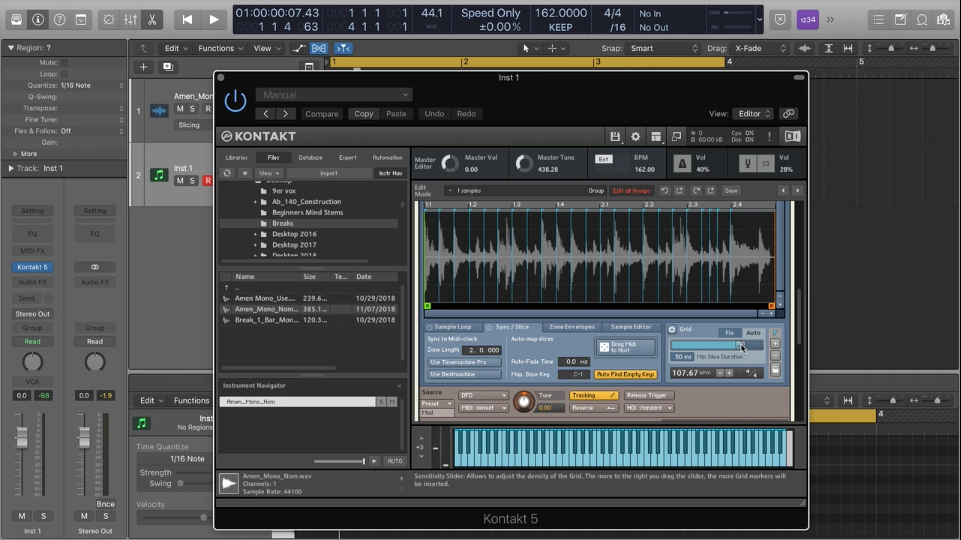The height and width of the screenshot is (540, 961).
Task: Open the HQI standard dropdown
Action: click(648, 408)
